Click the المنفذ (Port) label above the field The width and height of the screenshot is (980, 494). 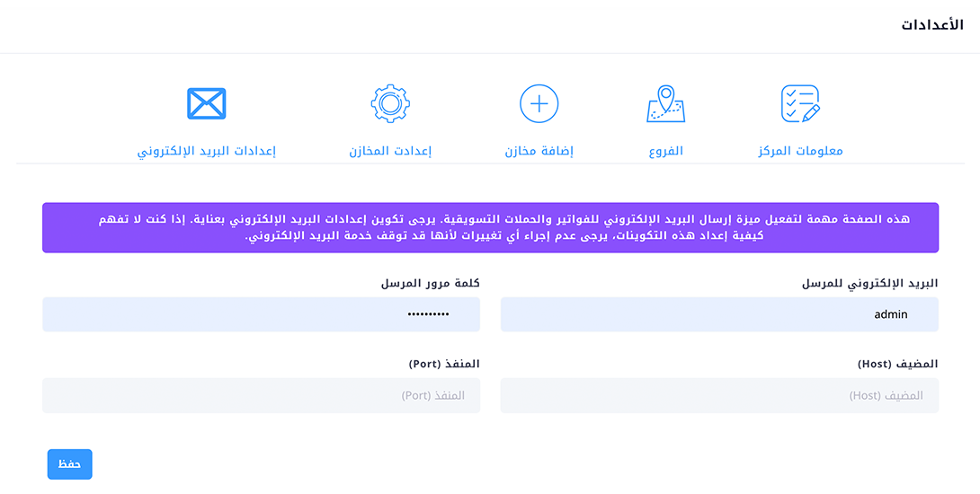[444, 364]
